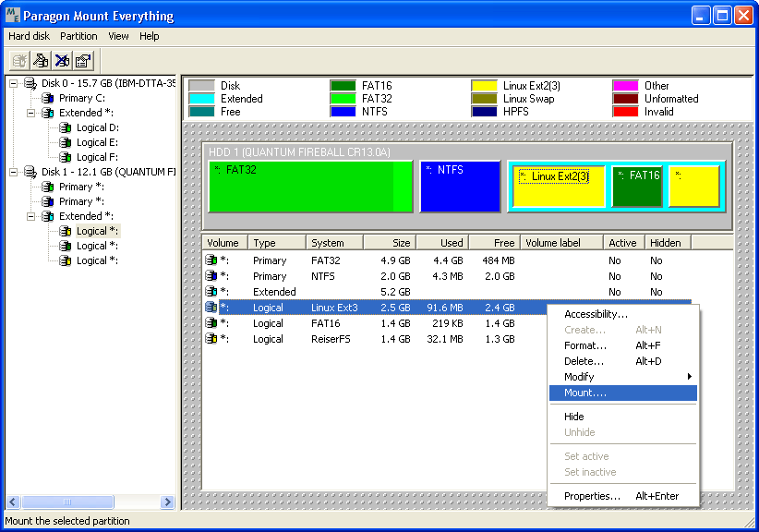Open the View menu
The image size is (759, 532).
click(118, 36)
